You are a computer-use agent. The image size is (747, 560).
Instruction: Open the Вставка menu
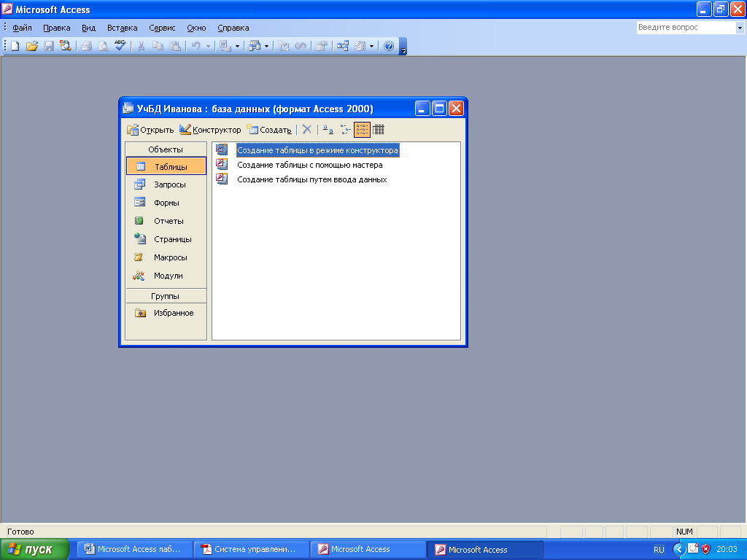tap(123, 28)
